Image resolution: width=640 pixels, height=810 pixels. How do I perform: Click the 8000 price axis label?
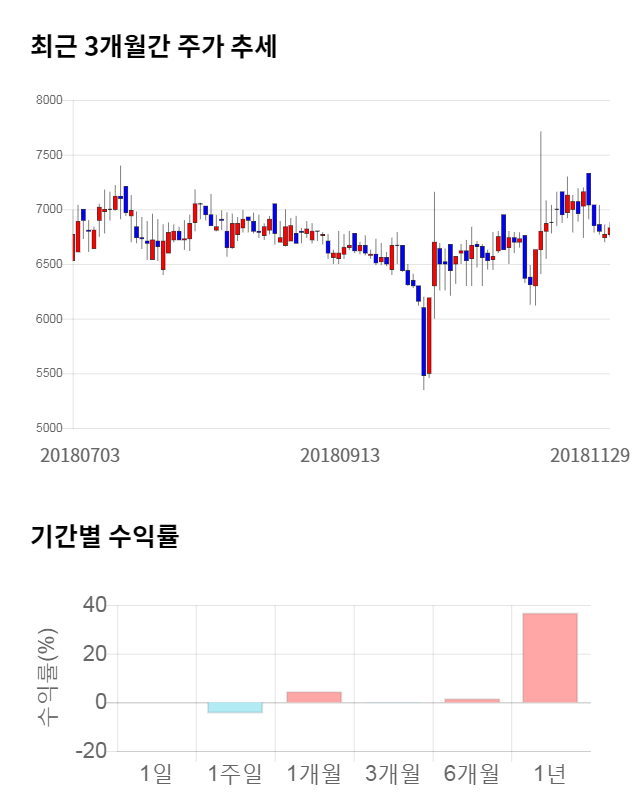pyautogui.click(x=50, y=101)
